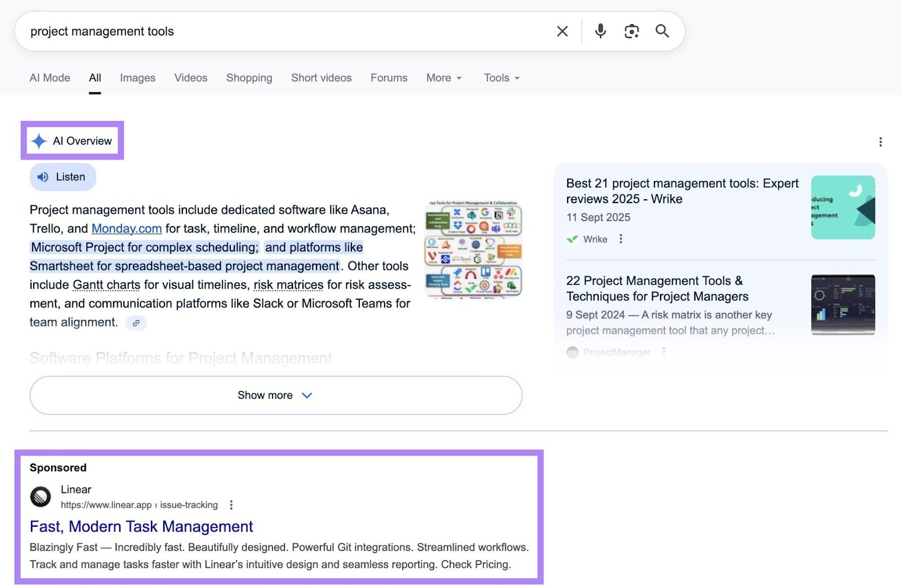Switch to the Images tab

point(137,78)
